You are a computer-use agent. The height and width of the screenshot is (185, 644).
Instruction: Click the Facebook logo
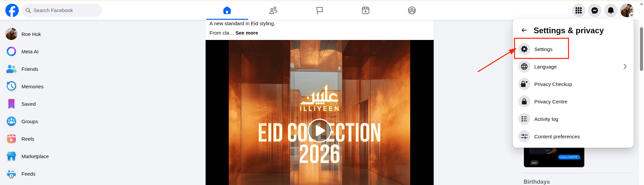(12, 10)
